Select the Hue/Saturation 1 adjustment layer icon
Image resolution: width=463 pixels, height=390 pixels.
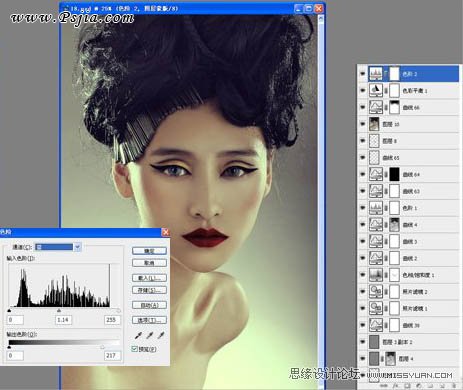[376, 275]
